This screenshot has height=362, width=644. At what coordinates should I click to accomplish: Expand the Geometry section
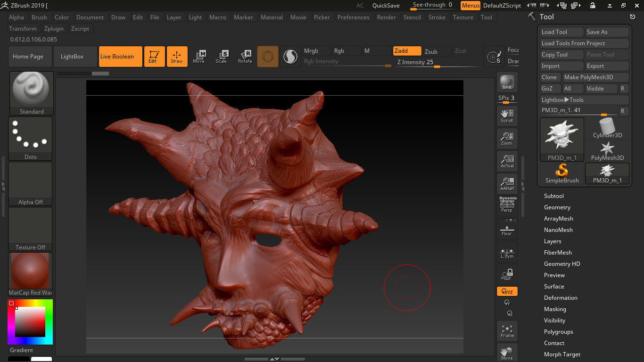tap(557, 207)
